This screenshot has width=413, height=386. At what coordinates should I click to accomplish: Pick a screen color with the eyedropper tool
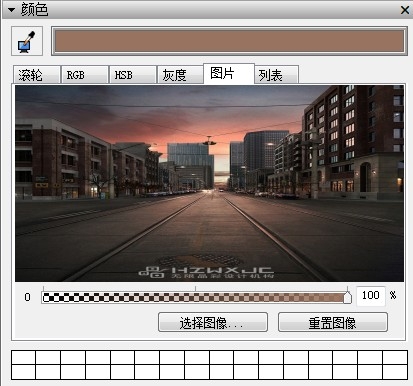point(27,41)
